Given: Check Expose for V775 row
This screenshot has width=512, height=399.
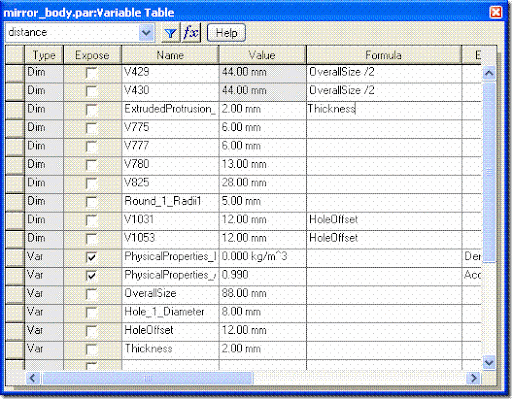Looking at the screenshot, I should tap(91, 128).
